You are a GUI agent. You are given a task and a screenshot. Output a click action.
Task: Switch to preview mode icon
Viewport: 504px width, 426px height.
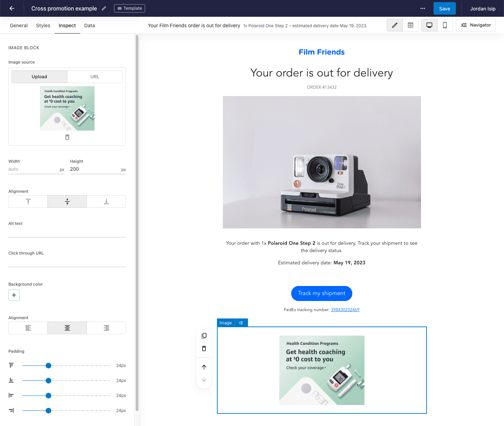click(x=411, y=25)
